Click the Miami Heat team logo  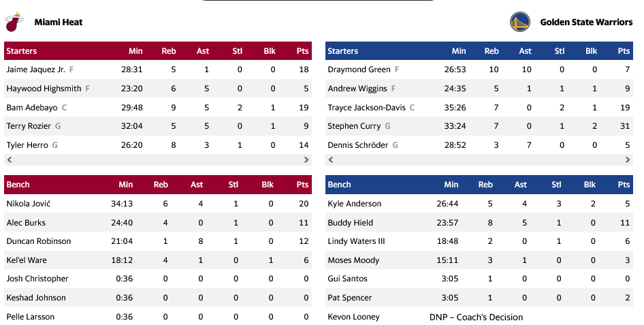tap(13, 22)
